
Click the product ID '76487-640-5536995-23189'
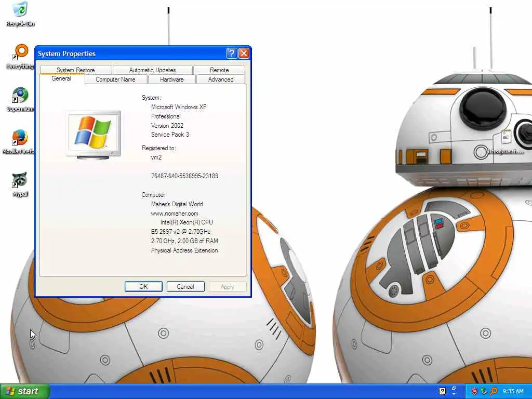point(184,176)
